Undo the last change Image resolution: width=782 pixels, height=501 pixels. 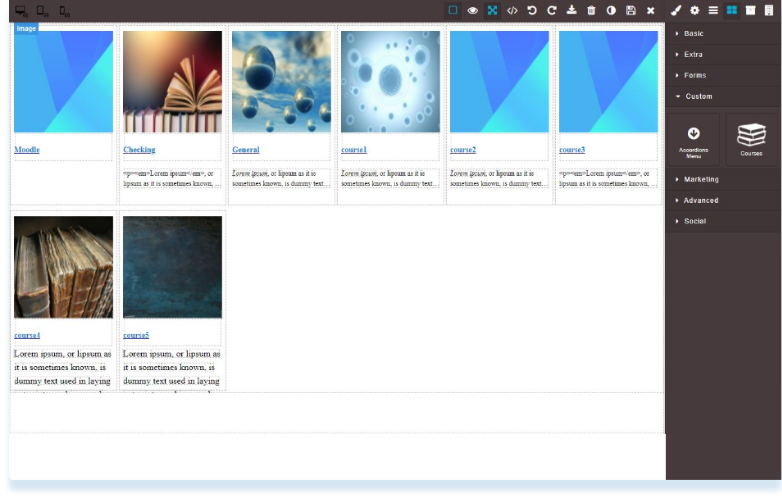pos(532,10)
